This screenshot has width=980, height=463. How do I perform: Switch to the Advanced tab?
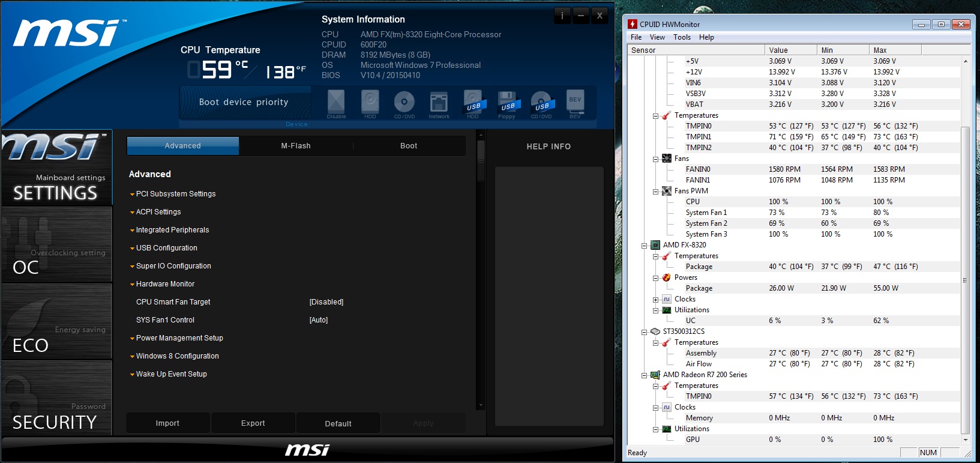point(183,146)
